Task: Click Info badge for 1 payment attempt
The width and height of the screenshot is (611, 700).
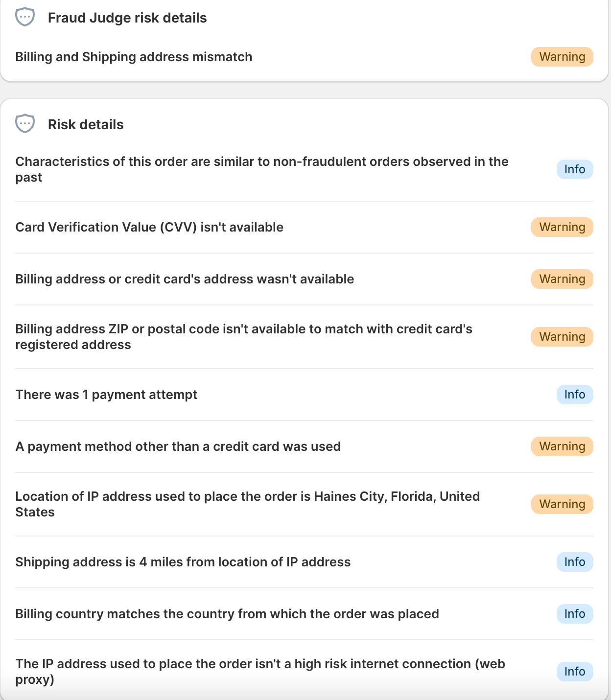Action: click(x=574, y=395)
